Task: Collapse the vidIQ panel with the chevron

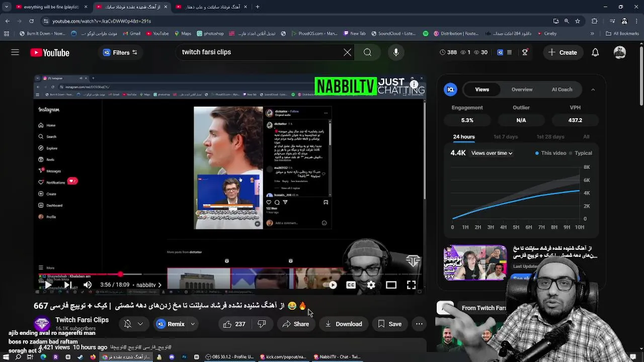Action: point(593,89)
